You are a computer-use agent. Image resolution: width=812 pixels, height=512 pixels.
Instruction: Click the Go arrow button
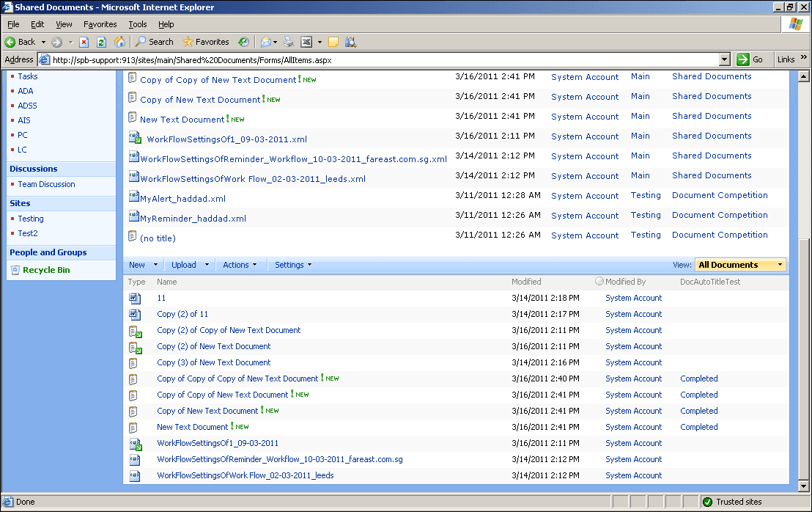(x=743, y=59)
